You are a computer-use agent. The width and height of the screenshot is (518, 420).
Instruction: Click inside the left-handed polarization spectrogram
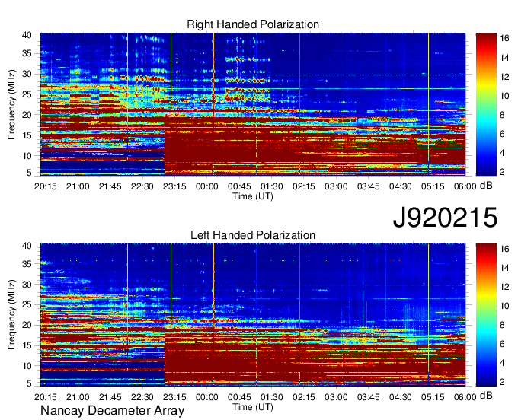(253, 315)
